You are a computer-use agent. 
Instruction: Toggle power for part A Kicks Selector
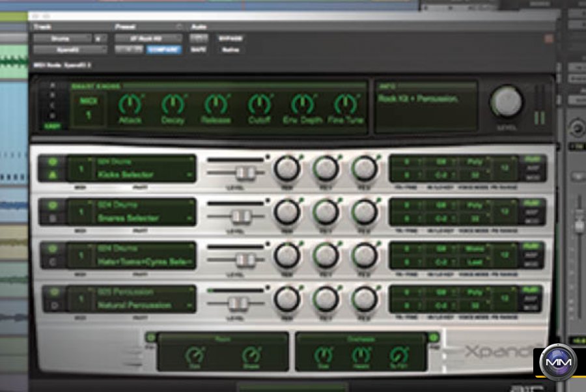point(53,161)
